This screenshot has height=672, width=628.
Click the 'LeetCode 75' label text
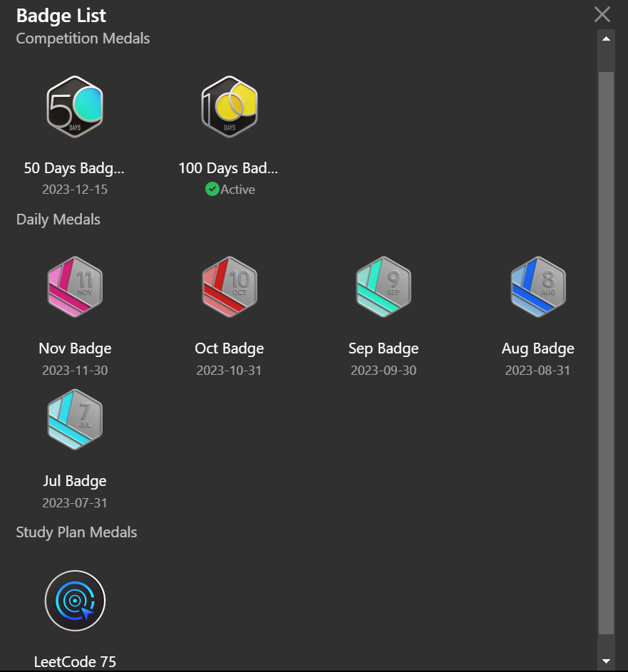75,661
